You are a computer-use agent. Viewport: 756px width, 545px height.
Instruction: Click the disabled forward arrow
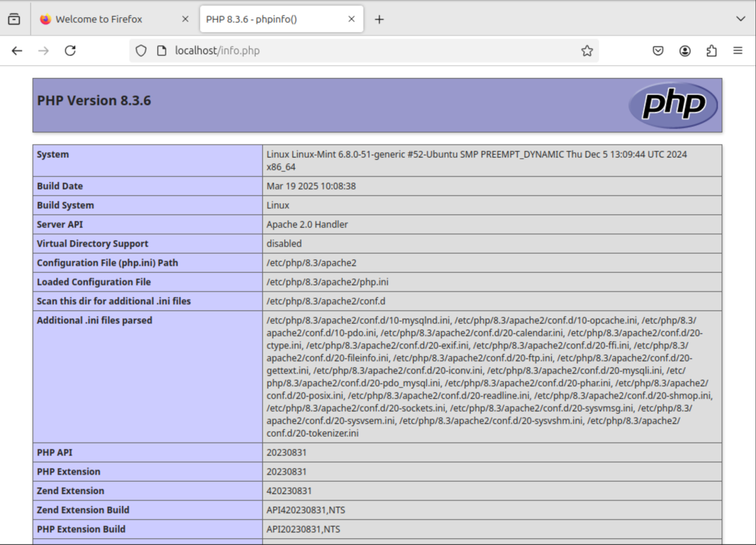(x=43, y=51)
